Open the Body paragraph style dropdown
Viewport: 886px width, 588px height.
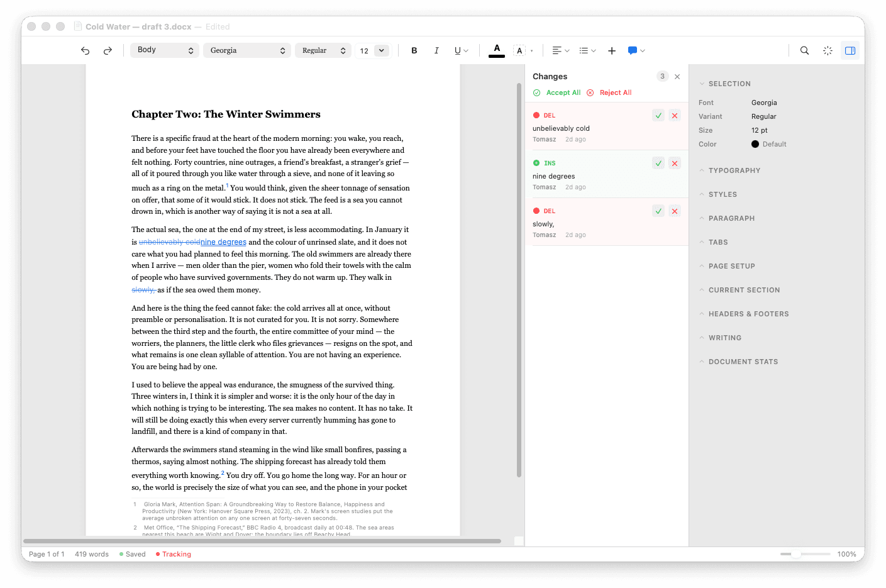(165, 50)
